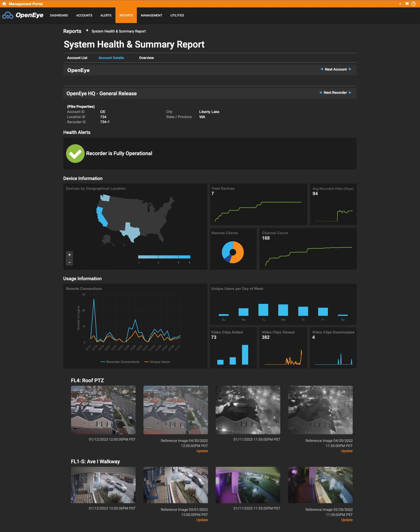Open the UTILITIES menu
The height and width of the screenshot is (532, 420).
pos(177,15)
